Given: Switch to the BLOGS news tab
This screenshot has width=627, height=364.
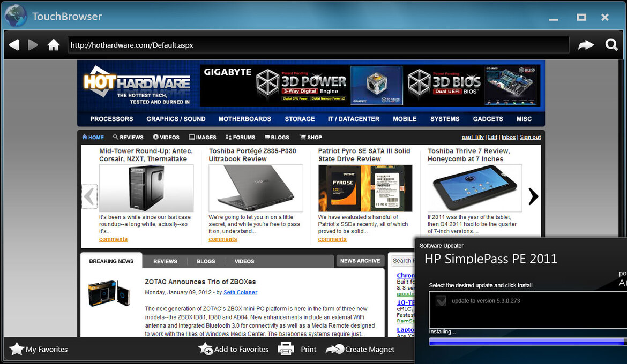Looking at the screenshot, I should tap(206, 261).
